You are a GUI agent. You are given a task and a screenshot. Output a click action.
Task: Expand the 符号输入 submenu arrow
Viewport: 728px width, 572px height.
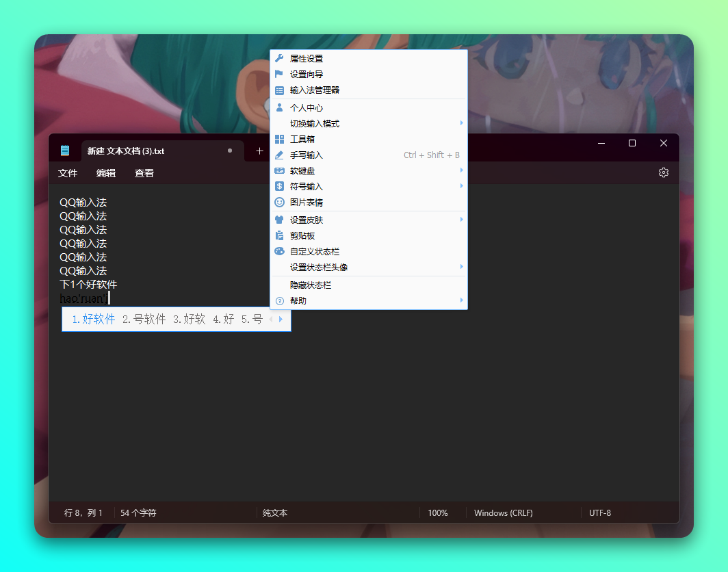coord(461,186)
